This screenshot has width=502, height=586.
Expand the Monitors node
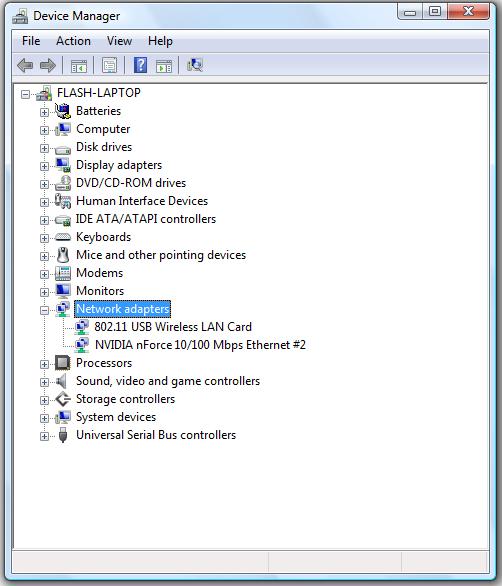(x=44, y=292)
